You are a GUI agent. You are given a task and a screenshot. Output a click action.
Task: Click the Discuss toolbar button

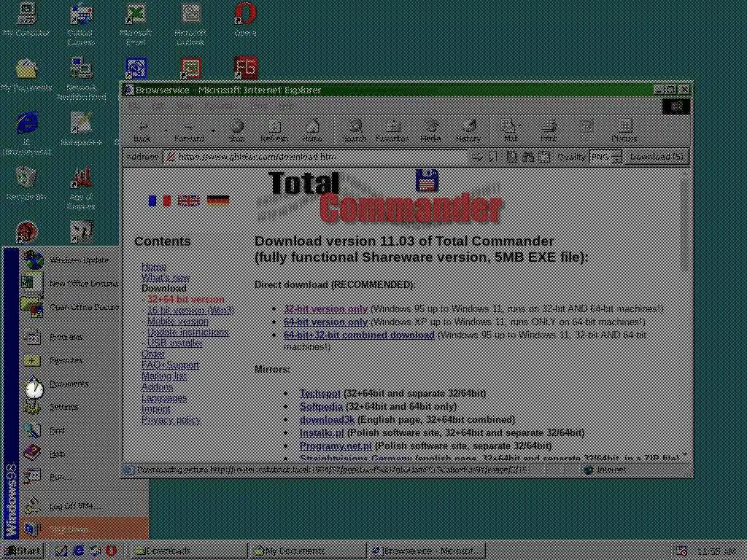(624, 131)
